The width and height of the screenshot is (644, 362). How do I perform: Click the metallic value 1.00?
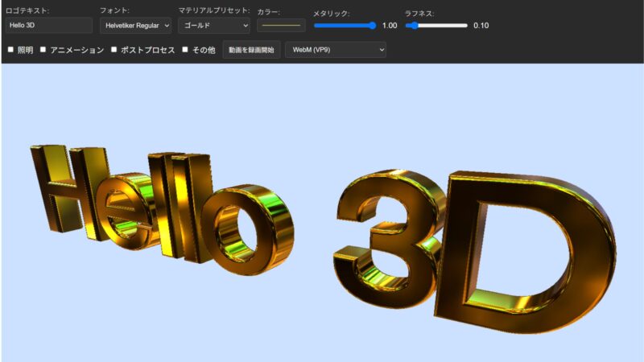[x=390, y=26]
